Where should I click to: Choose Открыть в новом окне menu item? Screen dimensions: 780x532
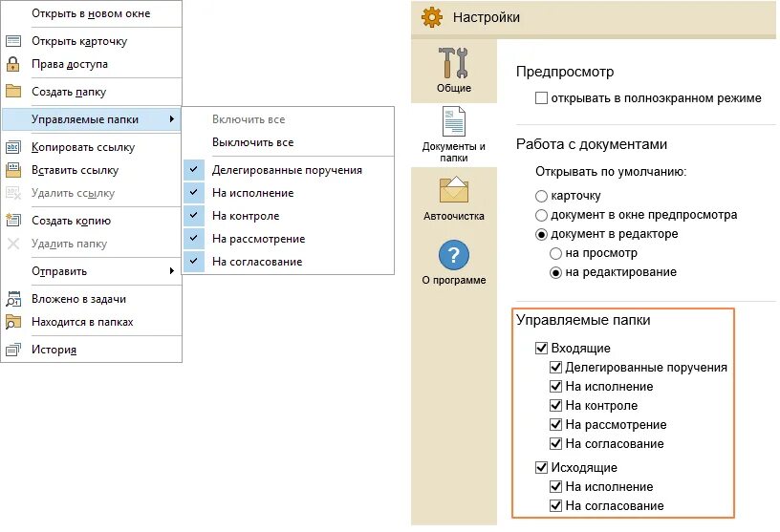tap(91, 13)
